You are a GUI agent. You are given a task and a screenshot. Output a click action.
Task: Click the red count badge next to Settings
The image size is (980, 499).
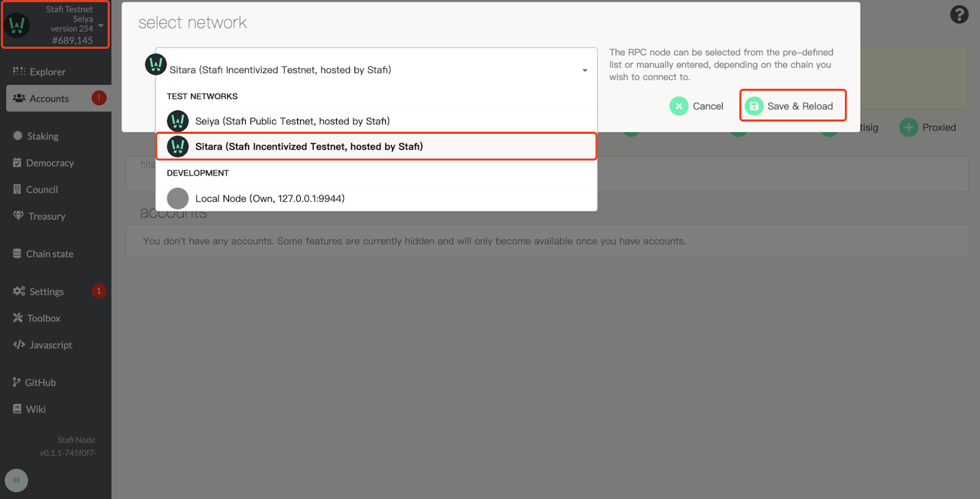click(x=99, y=291)
